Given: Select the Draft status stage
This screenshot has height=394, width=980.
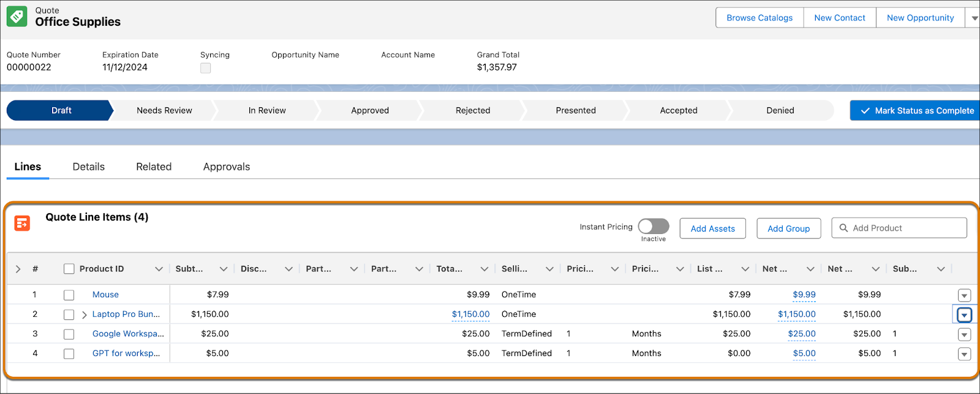Looking at the screenshot, I should tap(61, 110).
